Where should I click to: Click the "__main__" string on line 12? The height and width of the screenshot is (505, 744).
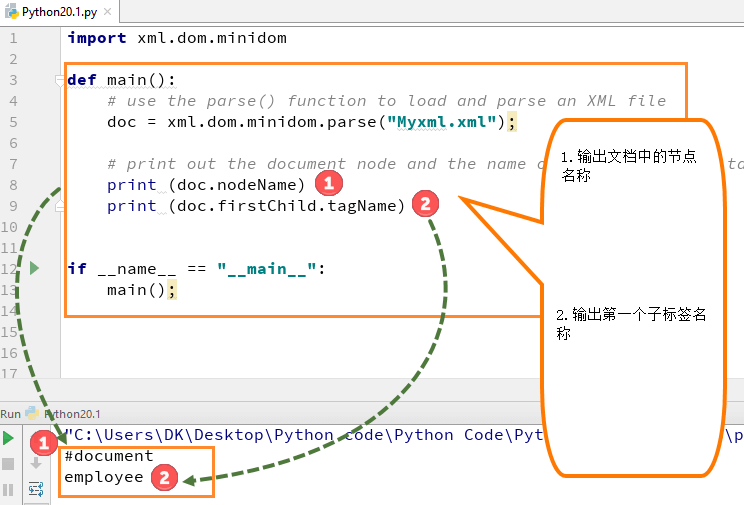click(x=267, y=269)
